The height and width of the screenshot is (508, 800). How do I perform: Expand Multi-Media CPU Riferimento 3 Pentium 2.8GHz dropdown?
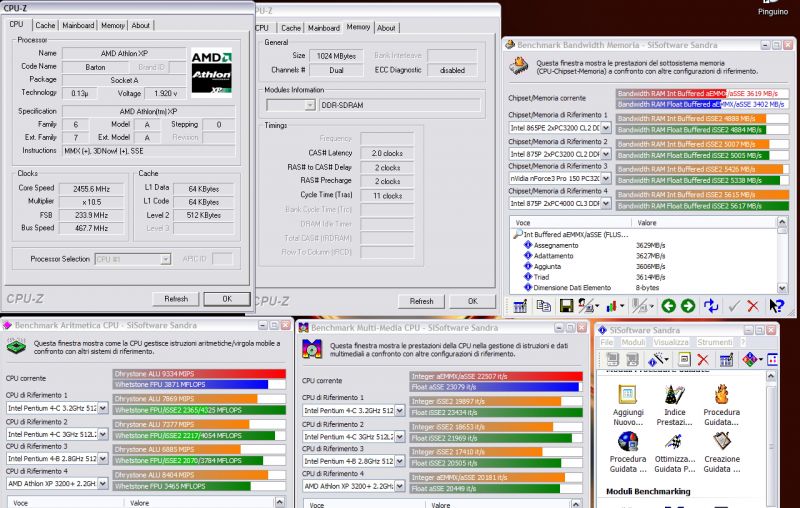click(x=399, y=461)
